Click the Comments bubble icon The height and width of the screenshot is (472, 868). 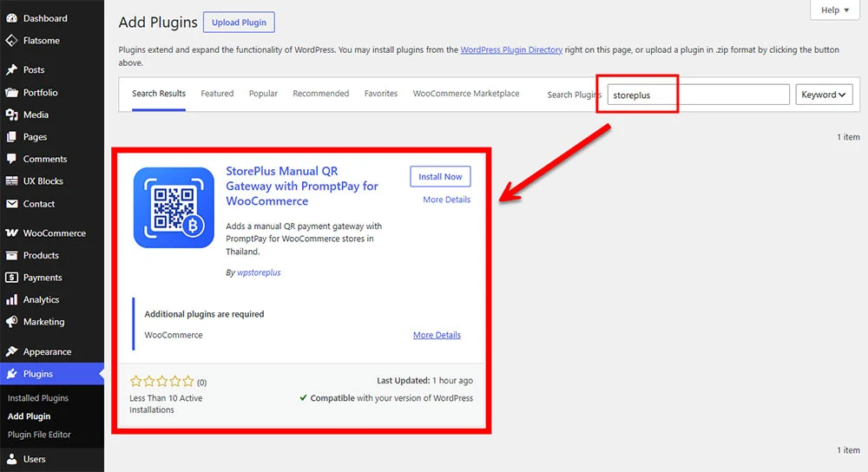[11, 159]
